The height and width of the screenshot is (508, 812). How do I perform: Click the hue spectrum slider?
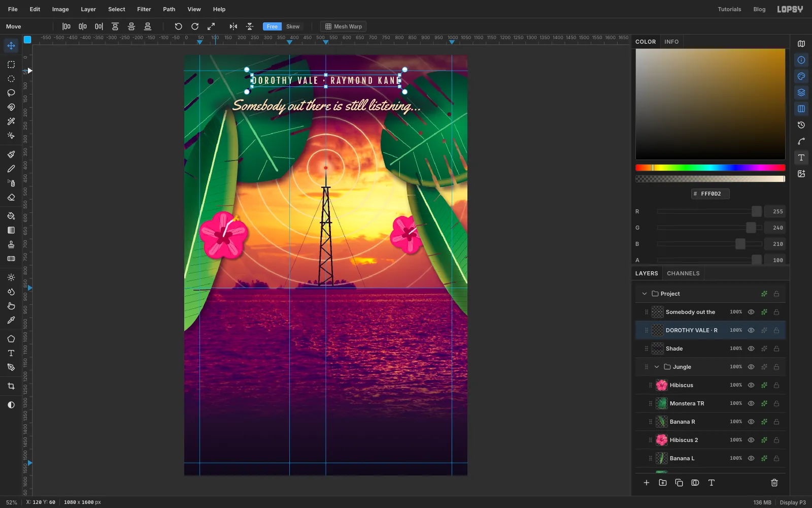point(710,168)
